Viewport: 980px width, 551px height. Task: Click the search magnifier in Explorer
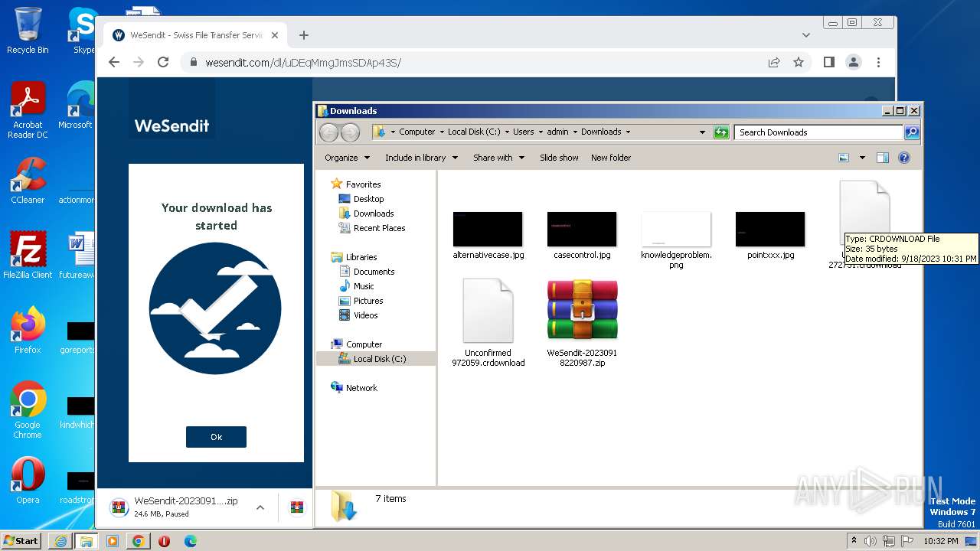pyautogui.click(x=911, y=132)
